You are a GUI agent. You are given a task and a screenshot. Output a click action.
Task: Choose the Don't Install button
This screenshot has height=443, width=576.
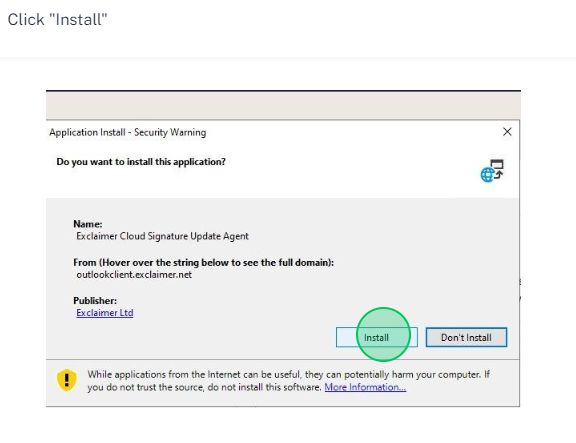(x=466, y=337)
